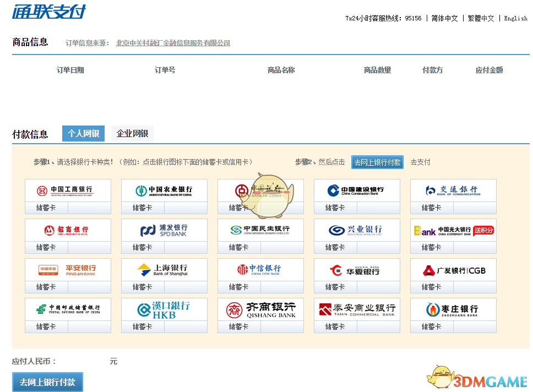Click the 应付金额 column header
The height and width of the screenshot is (392, 533).
489,70
